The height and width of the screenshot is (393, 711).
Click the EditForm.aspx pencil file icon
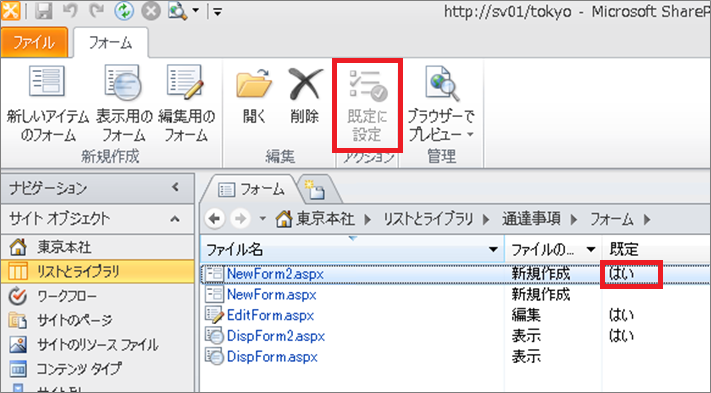coord(214,315)
